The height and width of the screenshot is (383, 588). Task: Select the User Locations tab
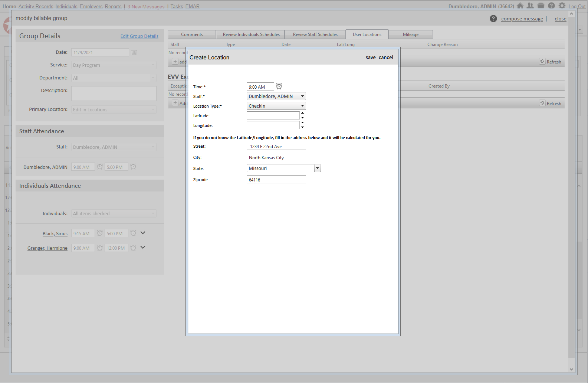point(367,35)
